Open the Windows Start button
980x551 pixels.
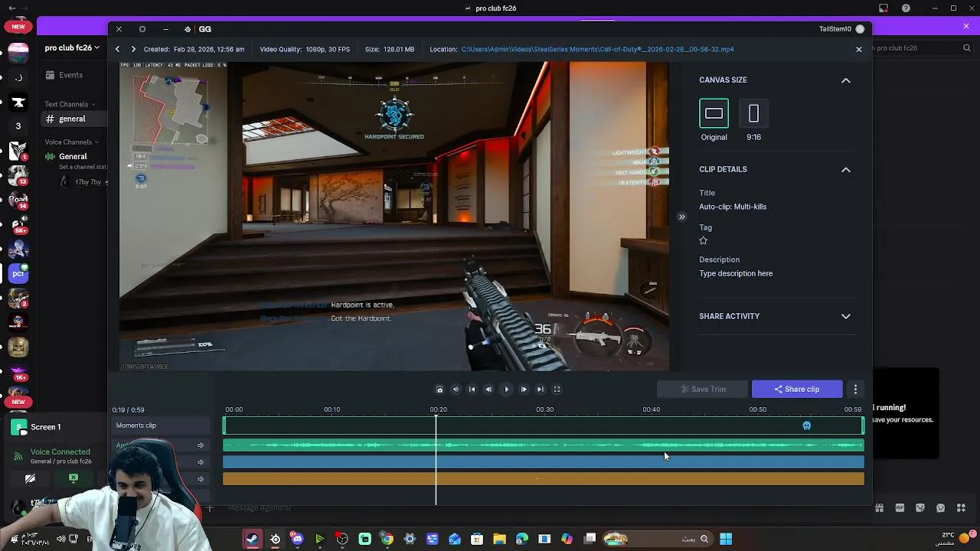[726, 539]
